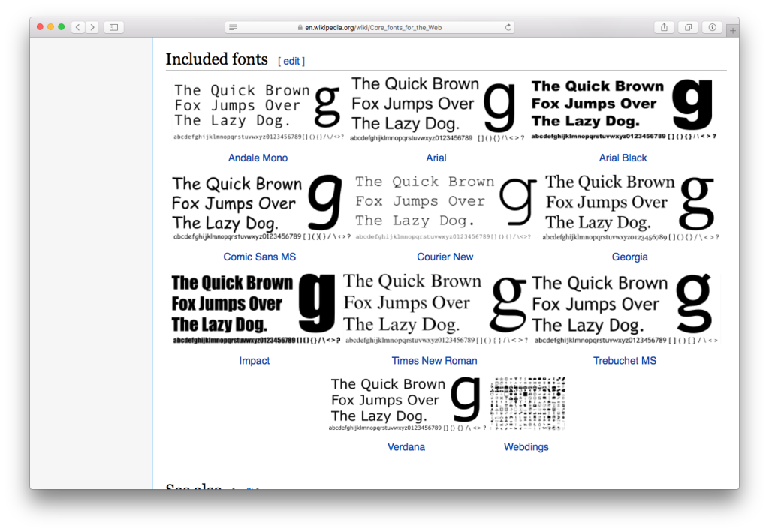Open the Times New Roman link

pos(434,361)
